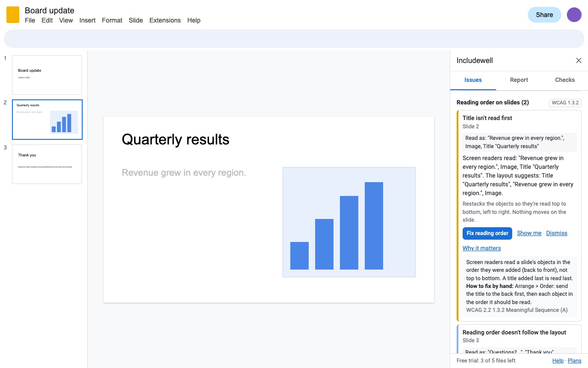Open the "Reading order doesn't follow the layout" issue
Screen dimensions: 588x368
[x=514, y=333]
